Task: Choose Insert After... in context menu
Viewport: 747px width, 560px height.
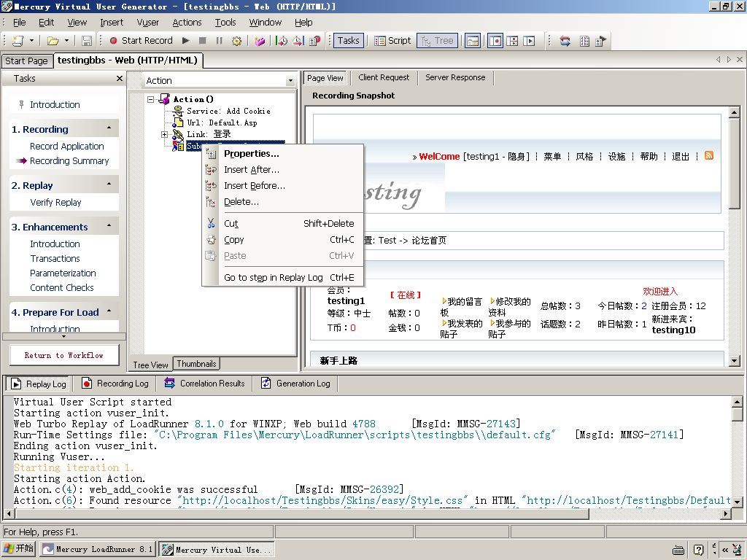Action: [x=283, y=169]
